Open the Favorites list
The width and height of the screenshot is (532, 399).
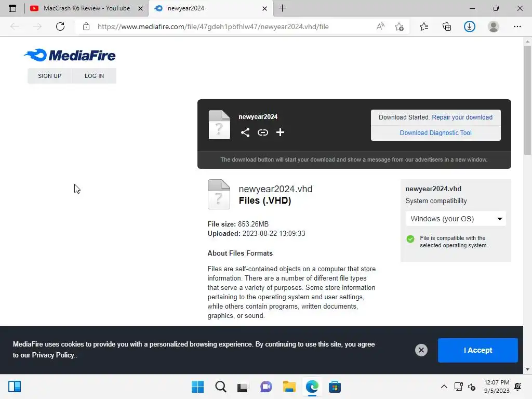click(424, 26)
